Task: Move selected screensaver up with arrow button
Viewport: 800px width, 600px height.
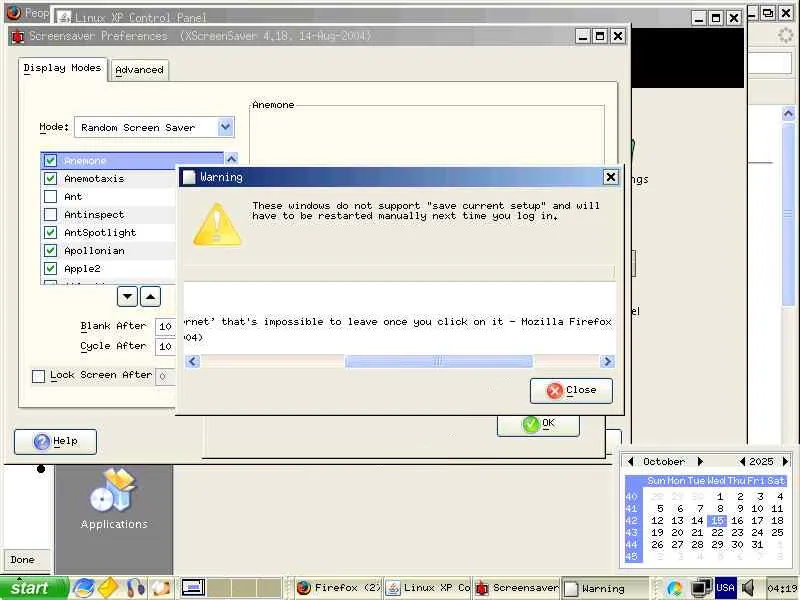Action: [151, 296]
